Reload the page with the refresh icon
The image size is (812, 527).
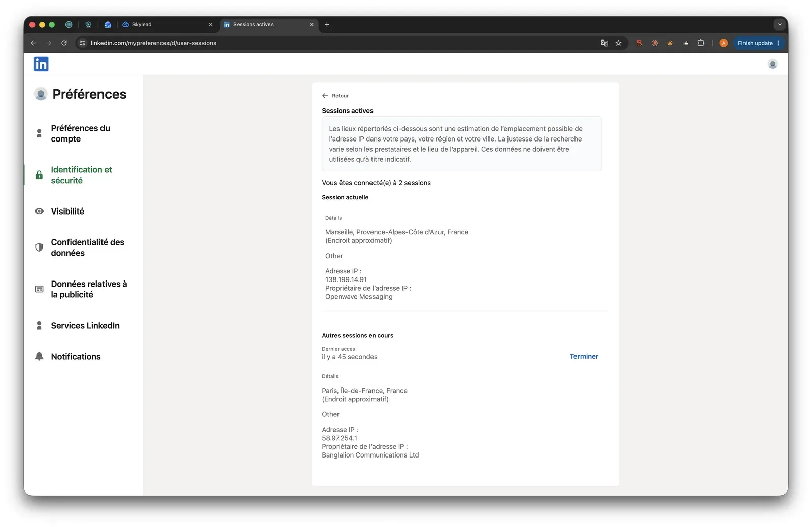[x=64, y=43]
